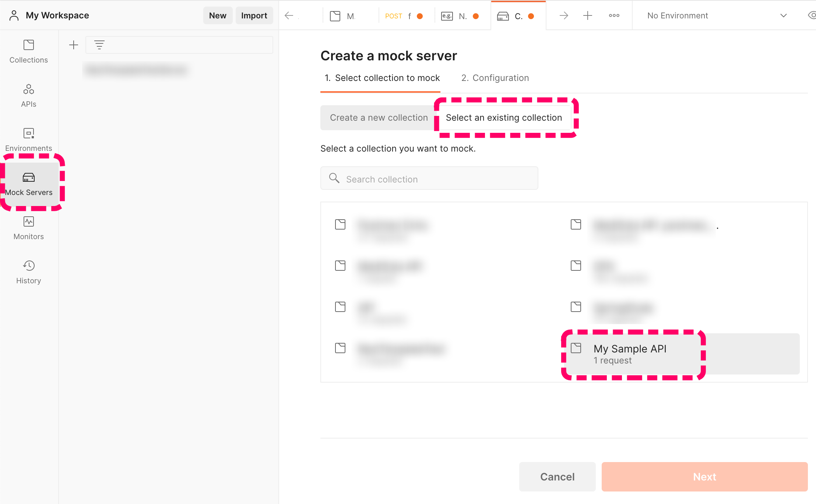Open the Mock Servers sidebar section
Viewport: 816px width, 504px height.
tap(29, 184)
